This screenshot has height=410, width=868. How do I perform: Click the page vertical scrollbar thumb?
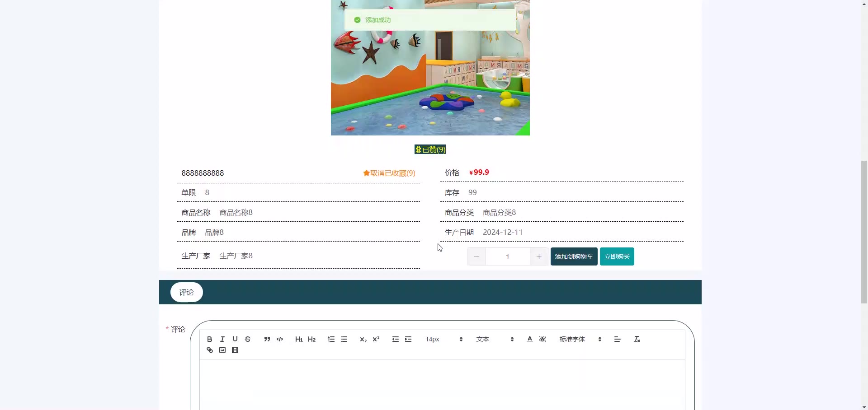click(x=864, y=232)
